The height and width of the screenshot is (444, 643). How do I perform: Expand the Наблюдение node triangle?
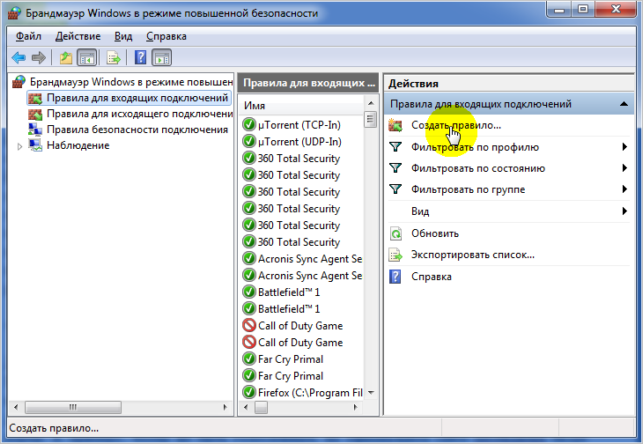click(x=19, y=146)
